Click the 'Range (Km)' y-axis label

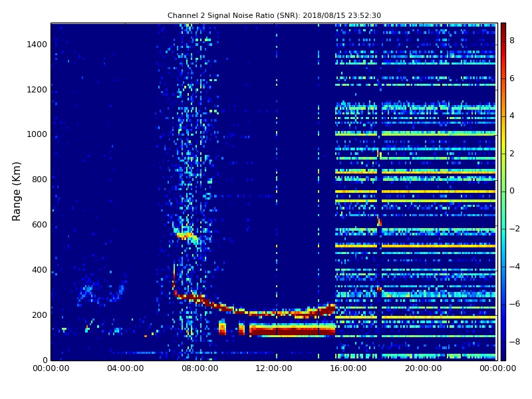16,192
